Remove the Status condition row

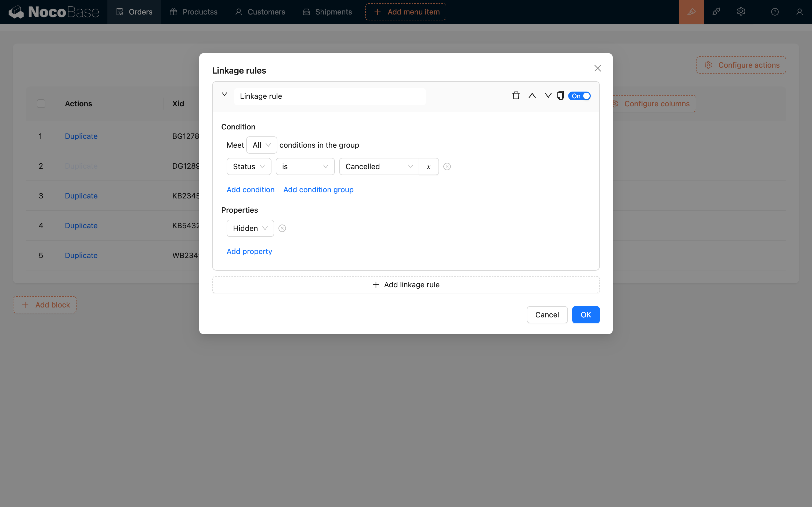coord(447,167)
